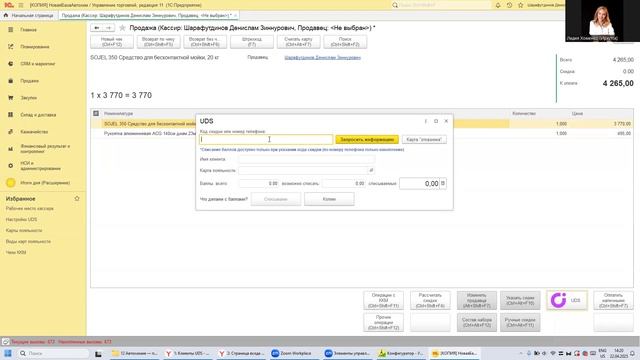Click the notifications bell in title bar
Screen dimensions: 640x360
[x=498, y=5]
